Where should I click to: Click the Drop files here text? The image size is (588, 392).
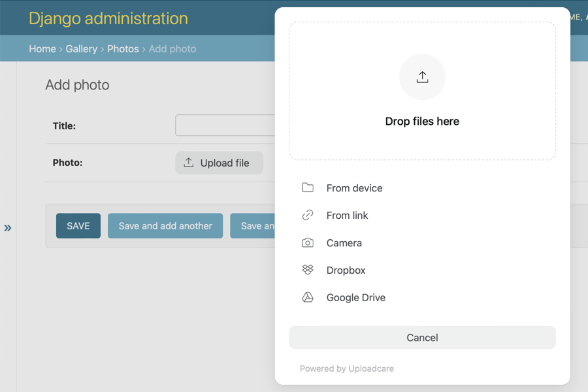coord(422,122)
